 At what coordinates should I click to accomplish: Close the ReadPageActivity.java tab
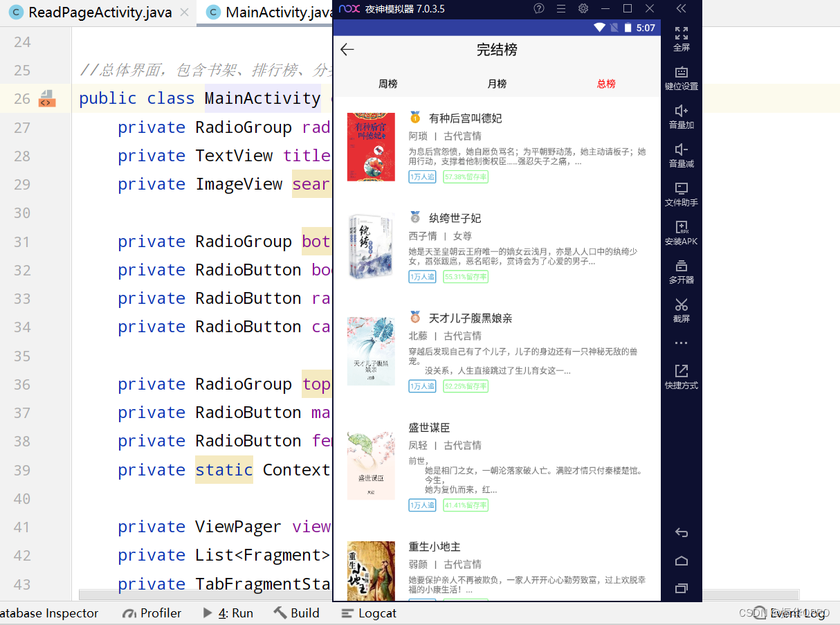click(x=184, y=12)
